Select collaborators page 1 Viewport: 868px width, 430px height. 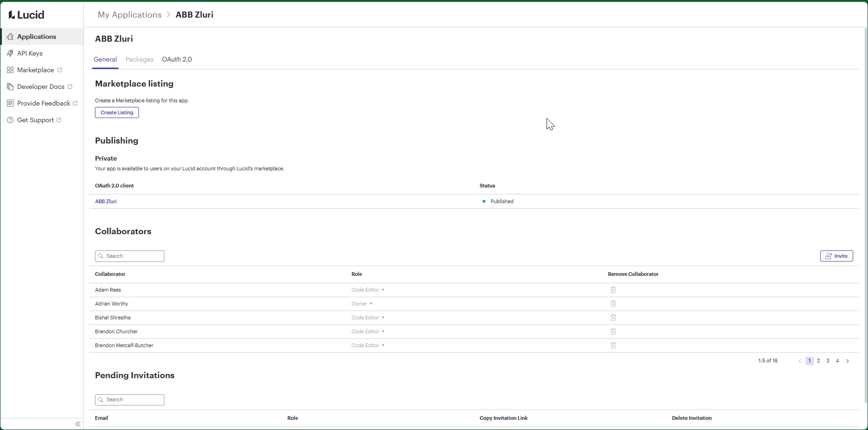[810, 361]
